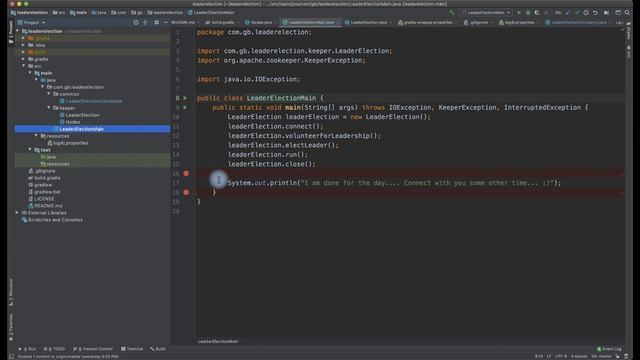The image size is (640, 360).
Task: Switch to the LeaderElectionConstants.java tab
Action: click(x=576, y=22)
